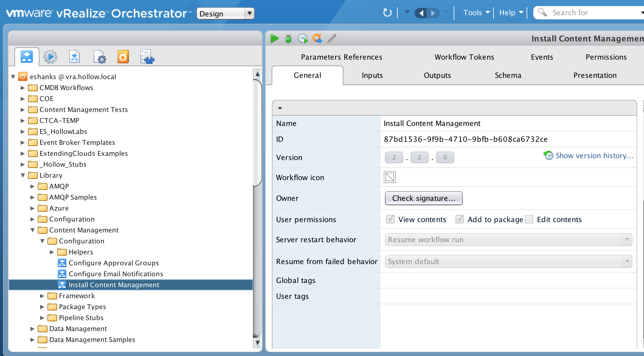
Task: Click the green Start workflow play icon
Action: (274, 38)
